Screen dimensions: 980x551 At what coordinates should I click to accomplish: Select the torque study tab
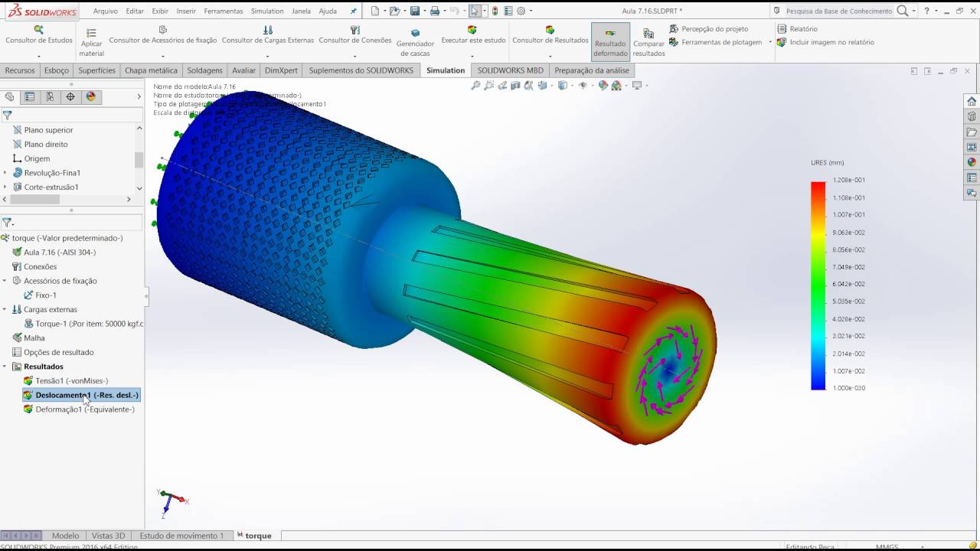point(254,536)
